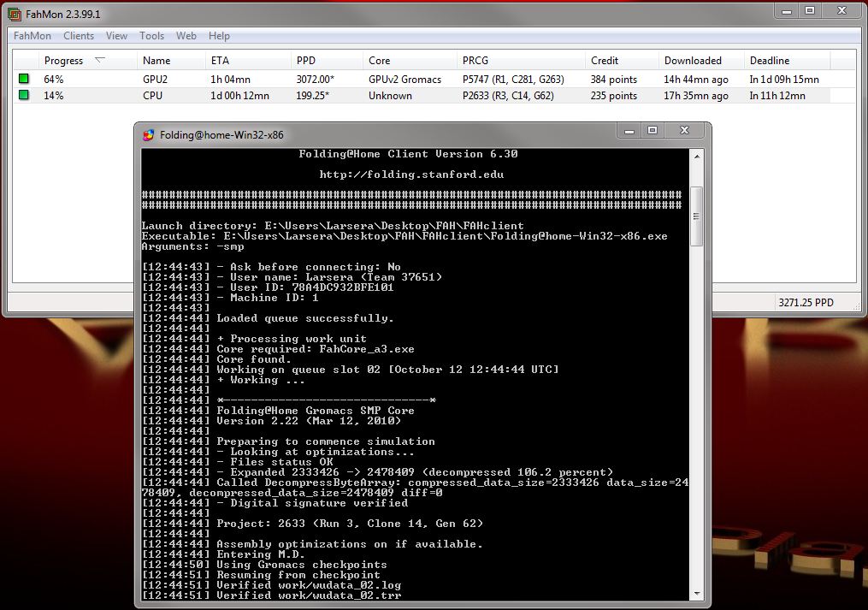The image size is (868, 610).
Task: Minimize the Folding@home console window
Action: [629, 131]
